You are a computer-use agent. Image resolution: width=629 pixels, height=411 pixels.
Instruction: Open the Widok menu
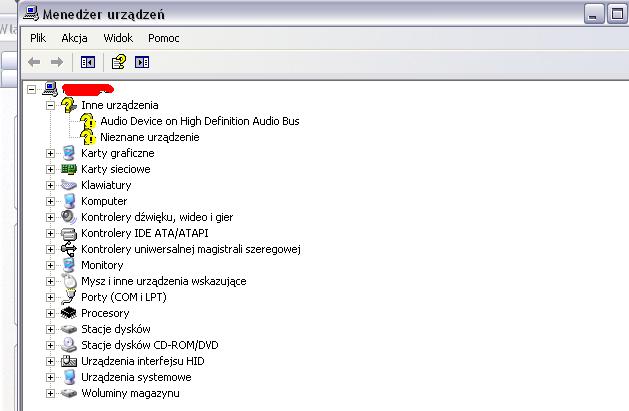pyautogui.click(x=118, y=38)
